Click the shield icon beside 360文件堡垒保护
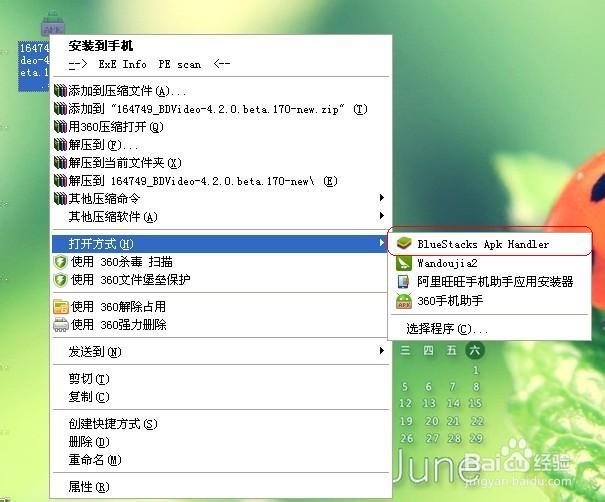 [x=61, y=280]
